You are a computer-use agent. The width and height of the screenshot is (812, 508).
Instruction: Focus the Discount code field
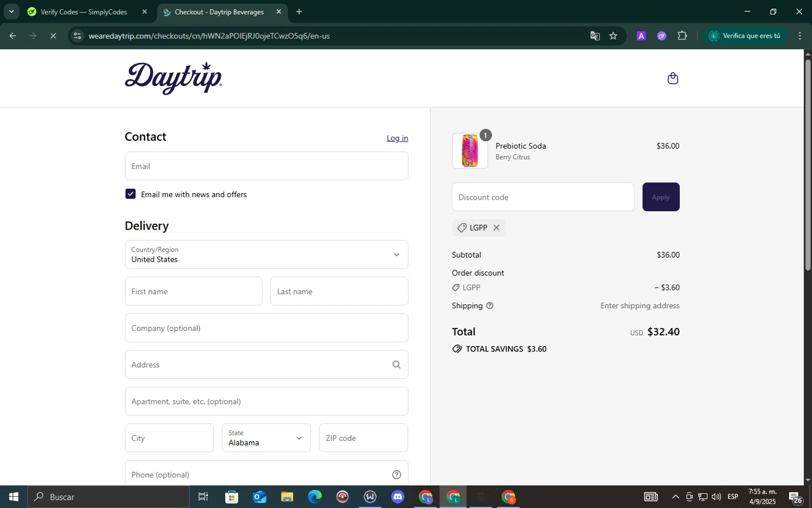coord(543,197)
